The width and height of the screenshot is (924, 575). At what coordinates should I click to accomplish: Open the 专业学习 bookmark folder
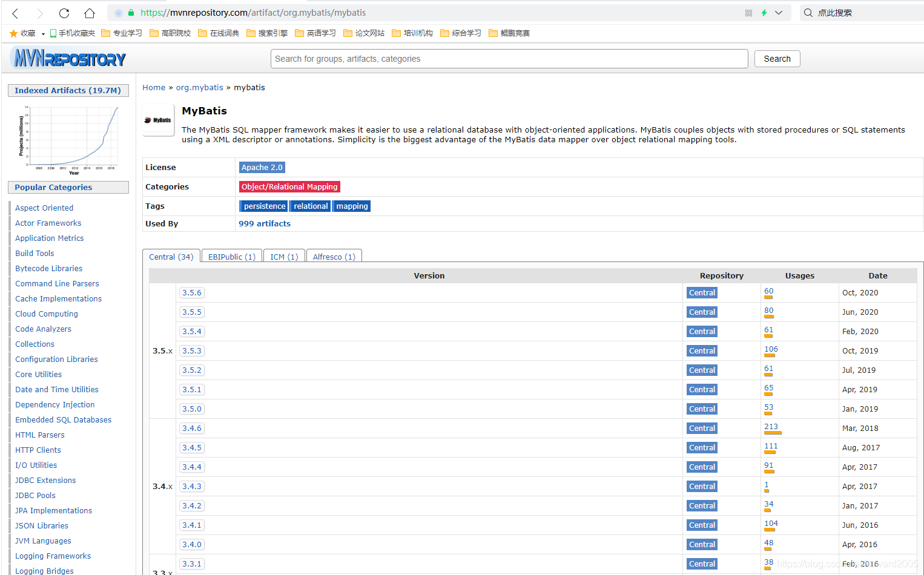point(122,33)
